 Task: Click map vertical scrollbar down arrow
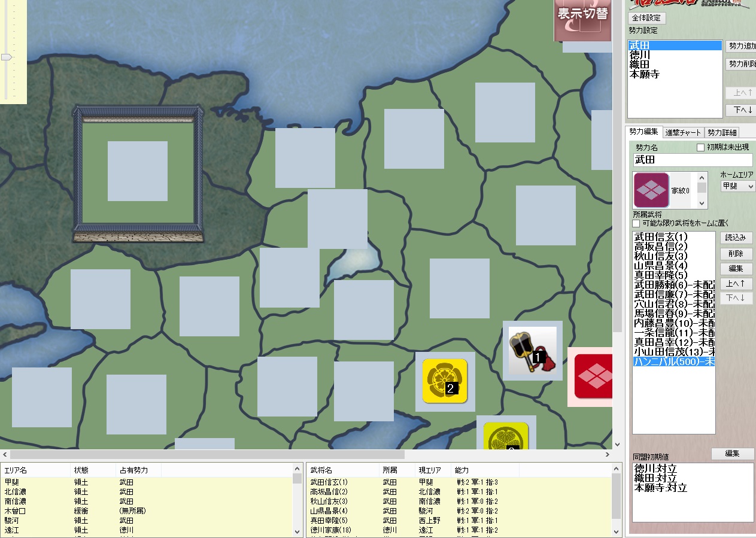pyautogui.click(x=618, y=445)
